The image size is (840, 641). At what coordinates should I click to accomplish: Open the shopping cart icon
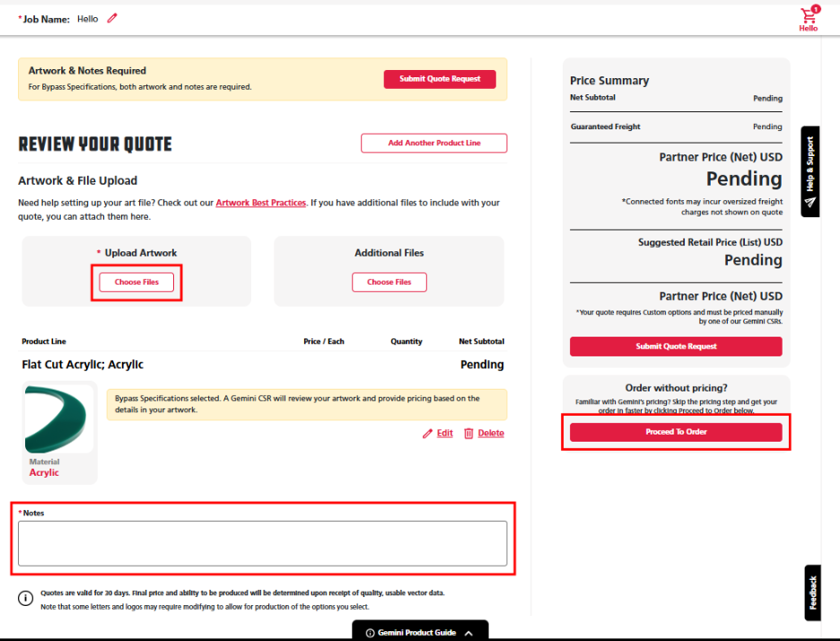[x=809, y=16]
